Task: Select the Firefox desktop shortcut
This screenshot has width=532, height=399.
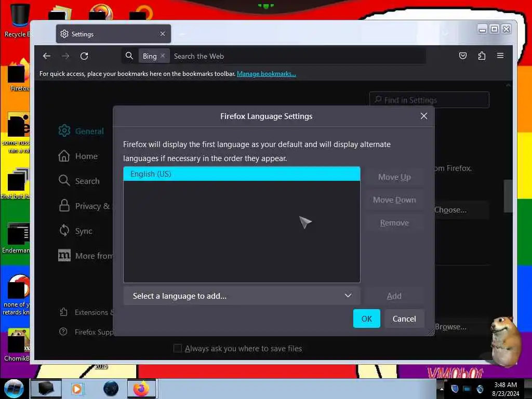Action: coord(19,75)
